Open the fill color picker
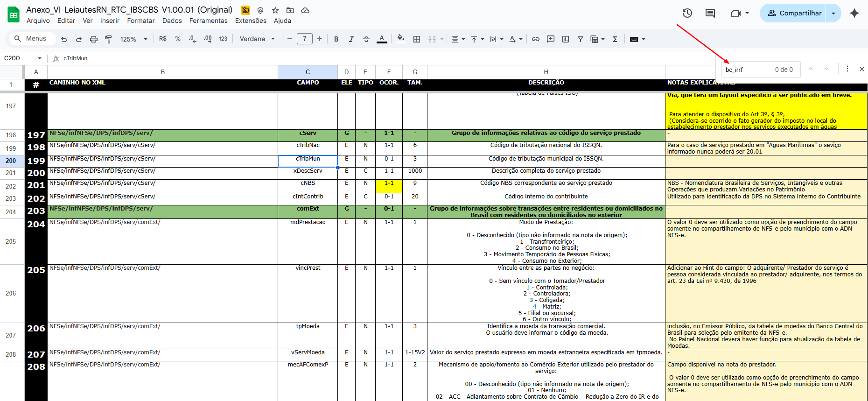Screen dimensions: 868x401 point(400,39)
